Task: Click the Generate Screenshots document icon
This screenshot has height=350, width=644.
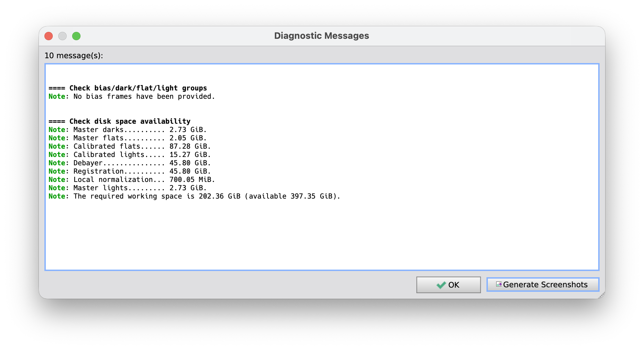Action: [499, 284]
